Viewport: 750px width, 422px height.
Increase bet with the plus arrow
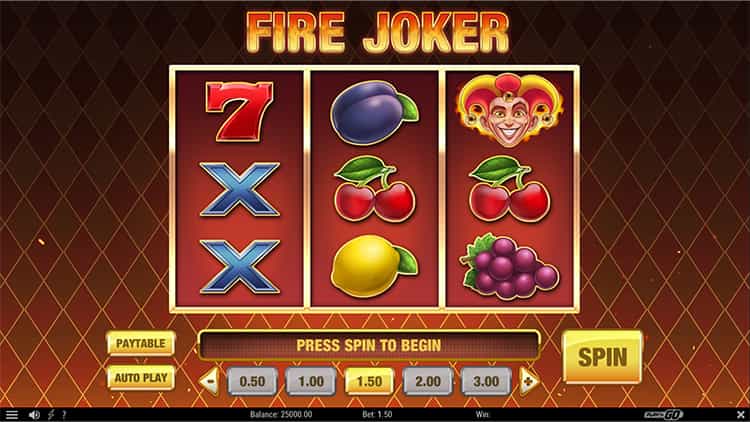529,381
